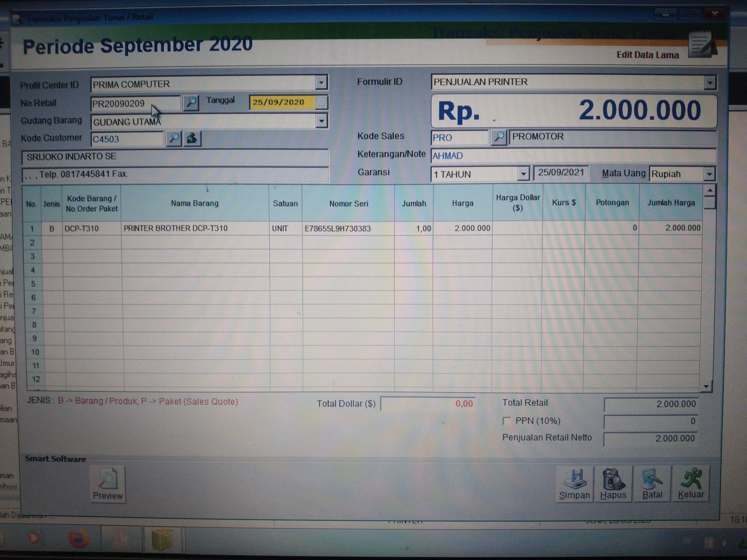Open the Mata Uang Rupiah dropdown

click(709, 174)
